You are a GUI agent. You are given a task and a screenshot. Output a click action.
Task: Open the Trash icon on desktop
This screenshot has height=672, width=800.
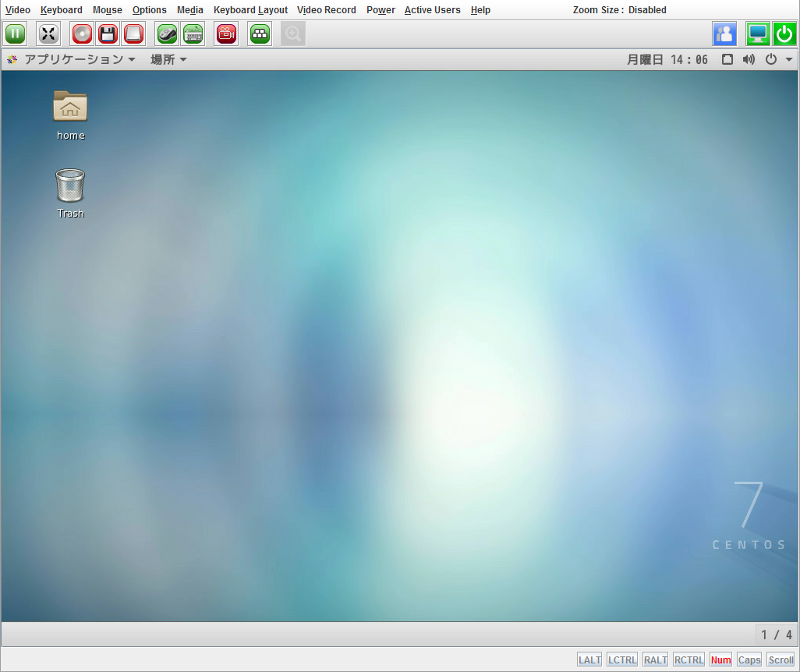[70, 194]
